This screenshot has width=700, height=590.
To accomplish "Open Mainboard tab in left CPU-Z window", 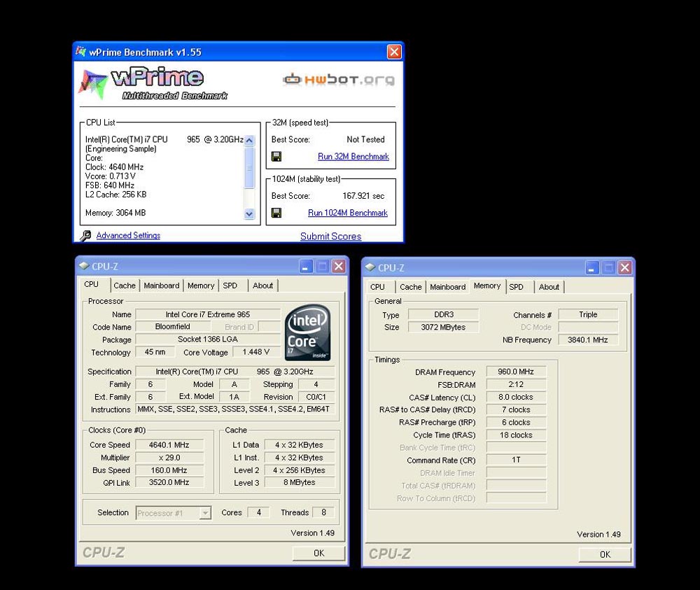I will (x=162, y=285).
